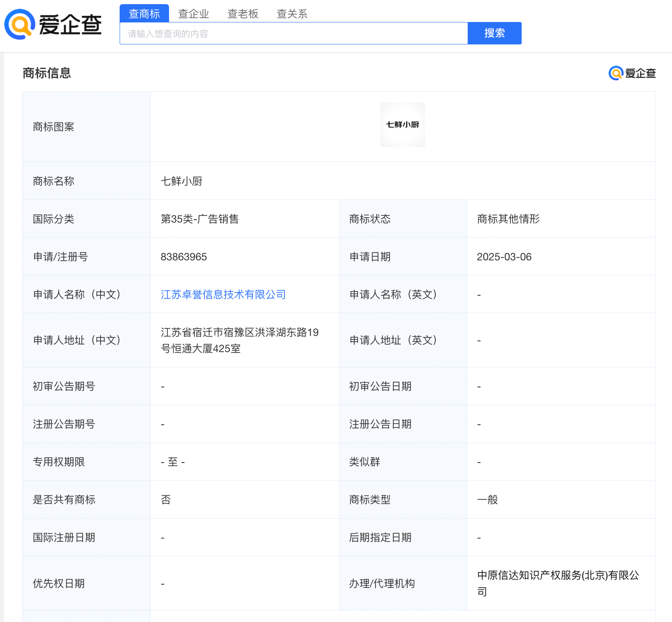672x622 pixels.
Task: Click the status value 商标其他情形
Action: 508,219
